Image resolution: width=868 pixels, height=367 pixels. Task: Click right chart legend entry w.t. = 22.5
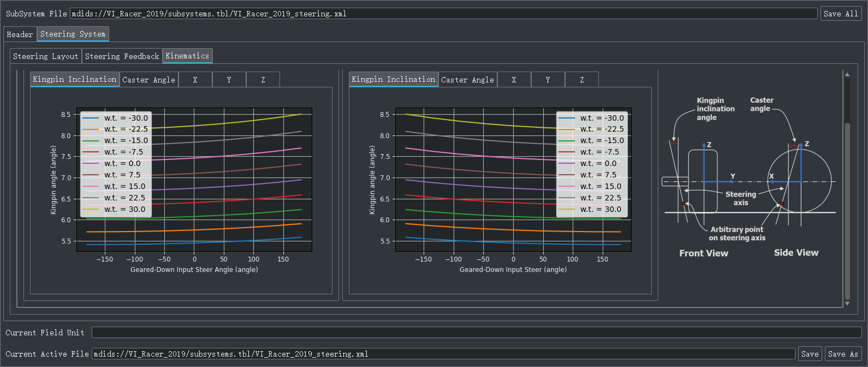tap(590, 198)
